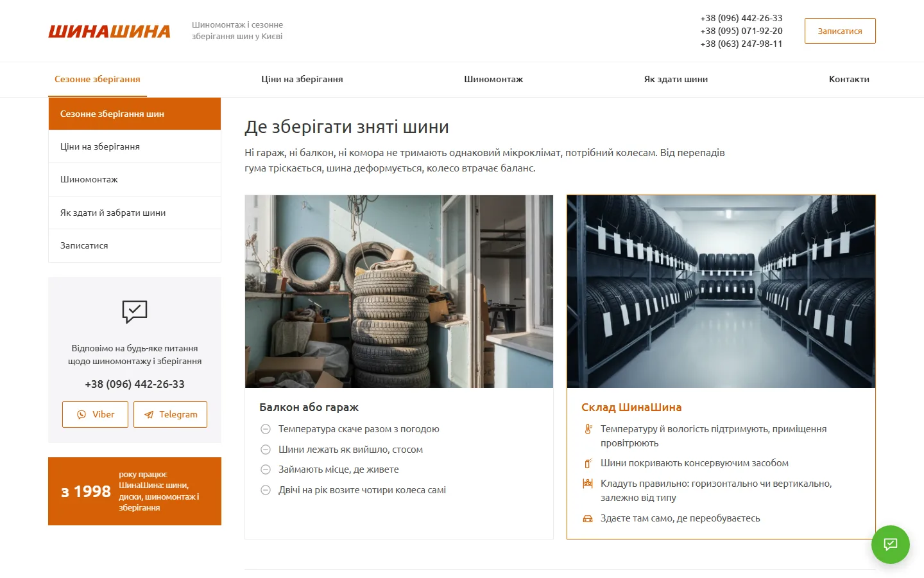The width and height of the screenshot is (924, 578).
Task: Click the tire warehouse photo
Action: [721, 292]
